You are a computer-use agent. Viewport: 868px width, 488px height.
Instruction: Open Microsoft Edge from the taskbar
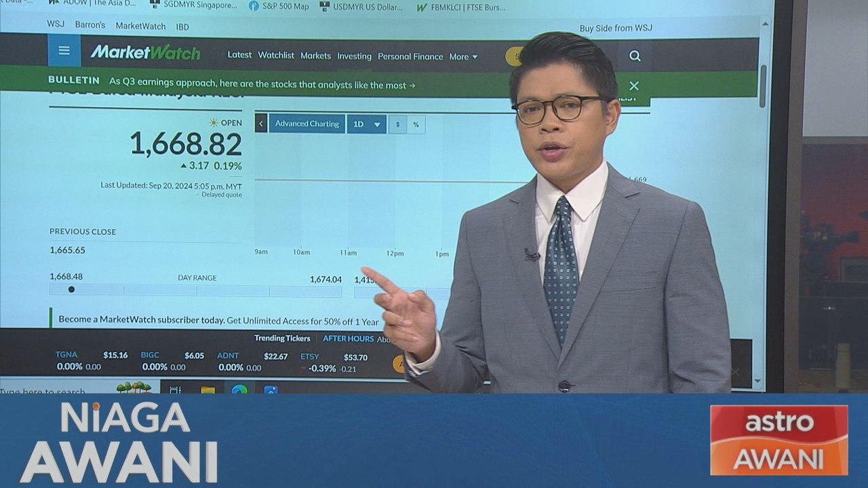pos(239,390)
